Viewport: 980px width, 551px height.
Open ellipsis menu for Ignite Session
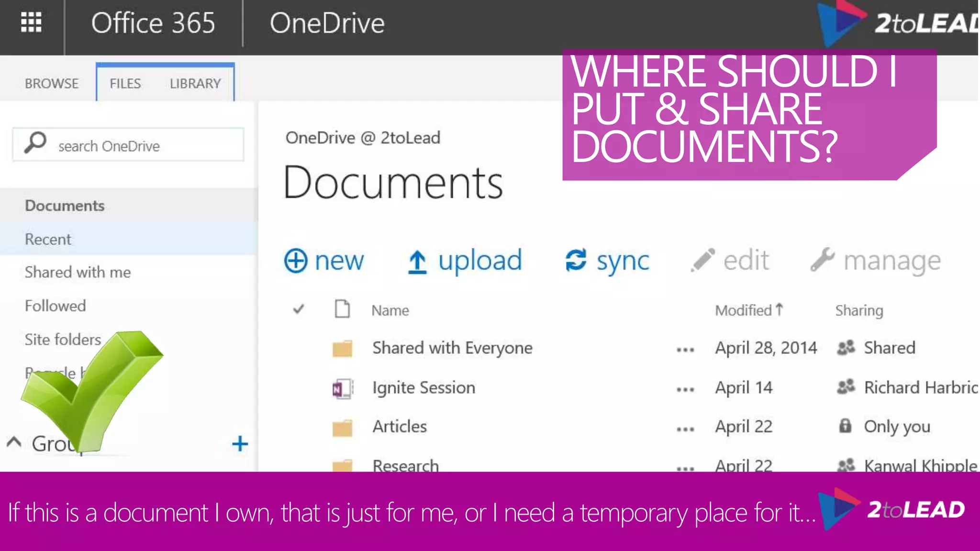(685, 390)
